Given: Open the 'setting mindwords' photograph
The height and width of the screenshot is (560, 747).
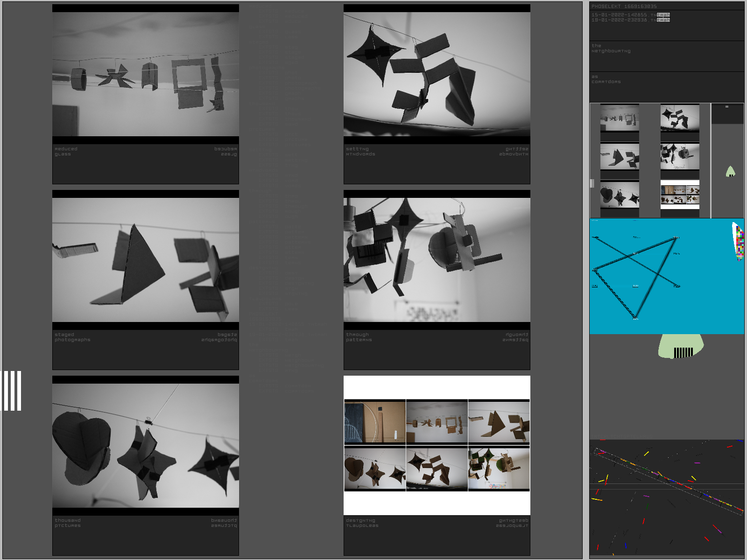Looking at the screenshot, I should [437, 74].
